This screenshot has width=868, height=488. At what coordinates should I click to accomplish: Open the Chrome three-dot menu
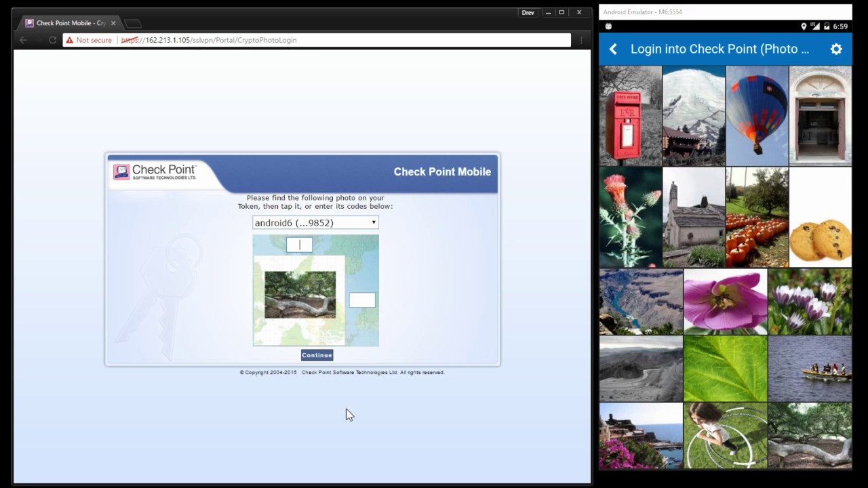(581, 40)
